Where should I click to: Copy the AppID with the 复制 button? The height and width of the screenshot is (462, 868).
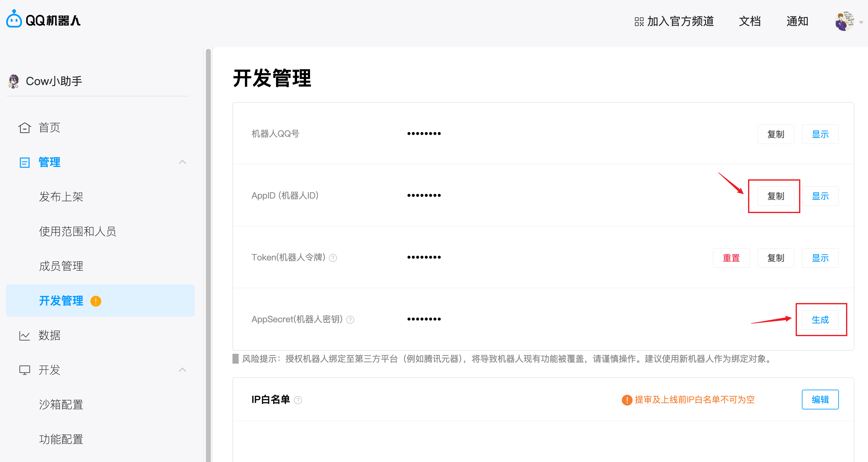pos(775,196)
